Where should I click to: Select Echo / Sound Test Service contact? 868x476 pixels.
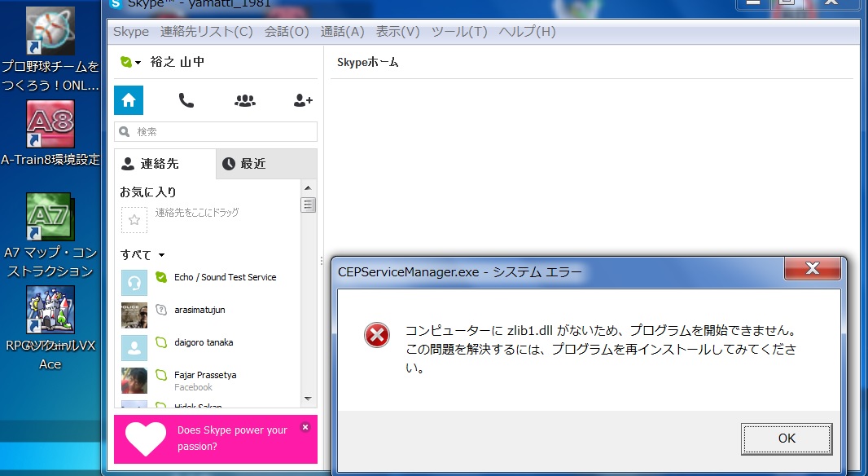pos(225,277)
